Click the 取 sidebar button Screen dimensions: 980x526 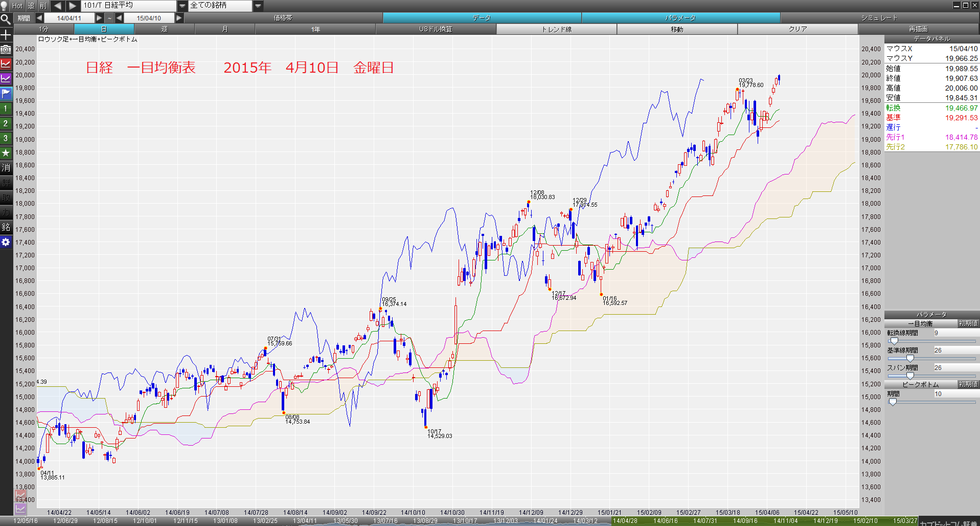pyautogui.click(x=6, y=198)
